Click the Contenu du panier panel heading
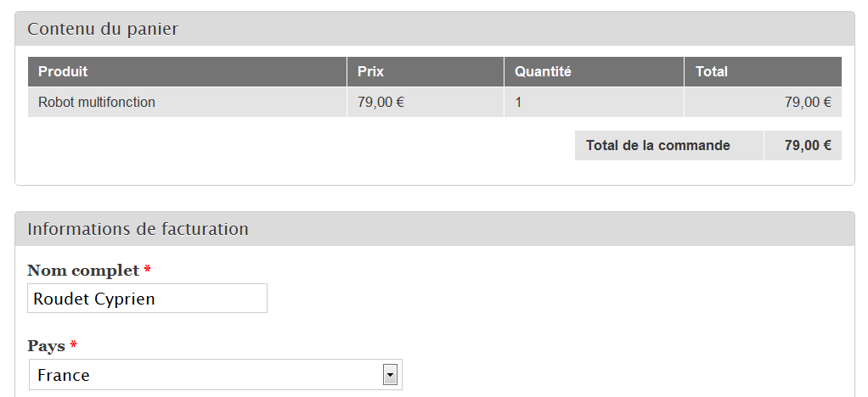 click(x=103, y=29)
